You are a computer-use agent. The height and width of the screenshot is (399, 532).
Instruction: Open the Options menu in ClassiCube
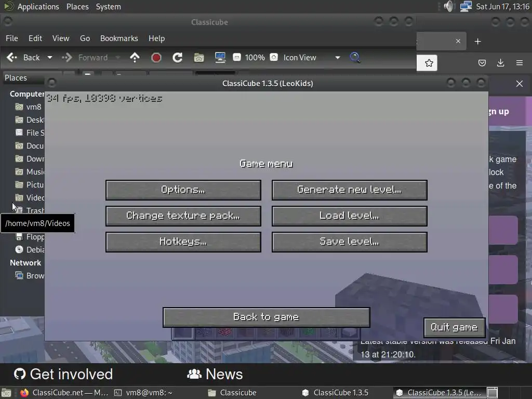click(183, 190)
